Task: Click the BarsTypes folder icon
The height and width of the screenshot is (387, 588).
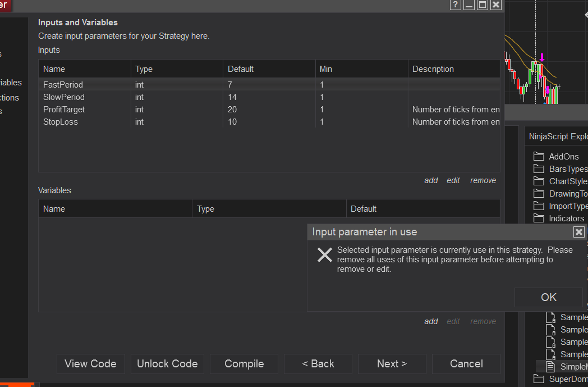Action: pyautogui.click(x=539, y=169)
